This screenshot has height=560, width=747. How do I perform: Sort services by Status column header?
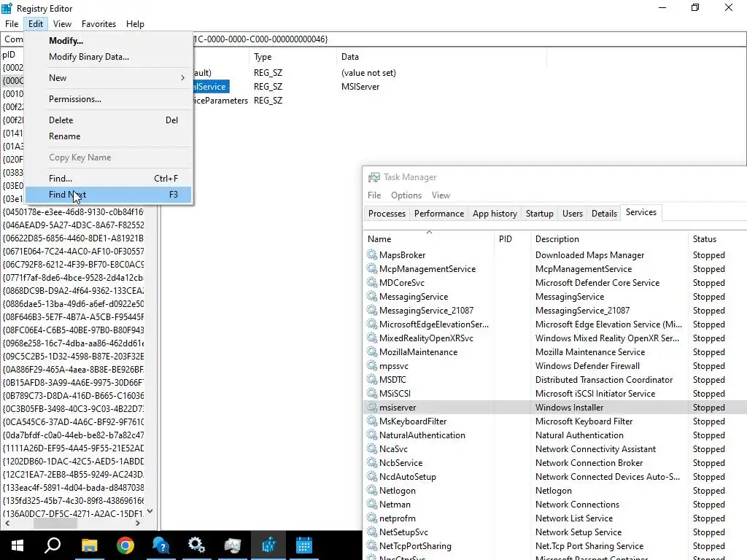tap(717, 239)
